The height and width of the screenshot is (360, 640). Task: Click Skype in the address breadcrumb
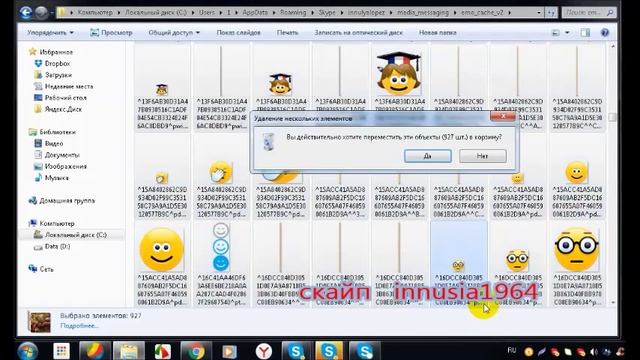[327, 13]
